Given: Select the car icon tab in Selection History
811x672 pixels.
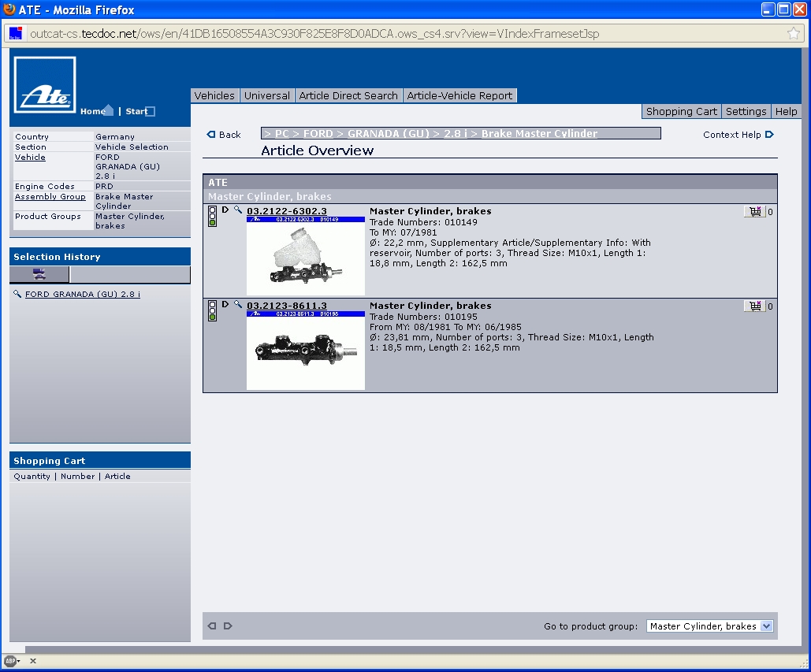Looking at the screenshot, I should (39, 274).
